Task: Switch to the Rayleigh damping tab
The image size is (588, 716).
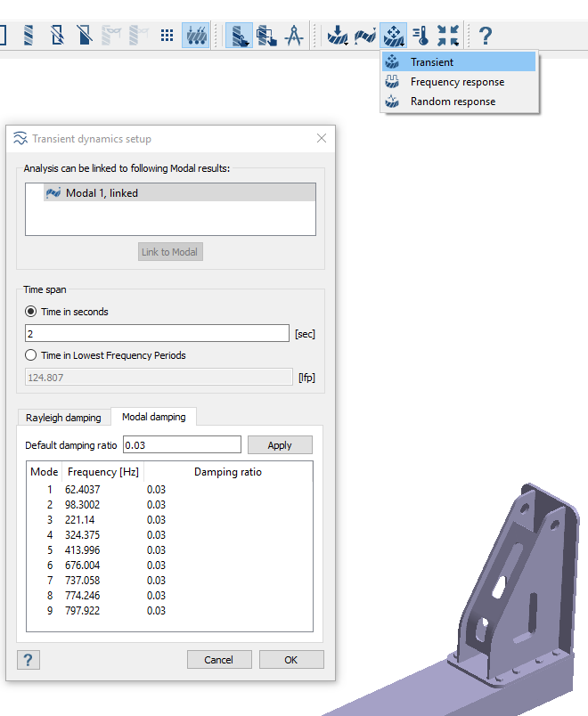Action: coord(63,418)
